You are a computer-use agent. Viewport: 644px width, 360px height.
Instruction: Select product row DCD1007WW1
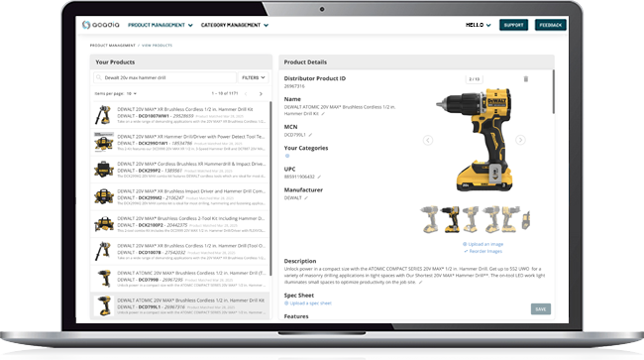[180, 115]
